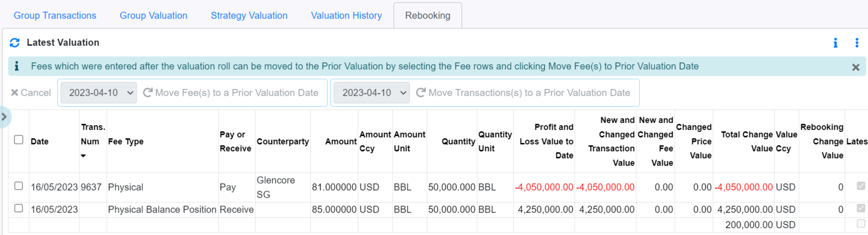Click the Latest checkbox in the first row

point(861,186)
